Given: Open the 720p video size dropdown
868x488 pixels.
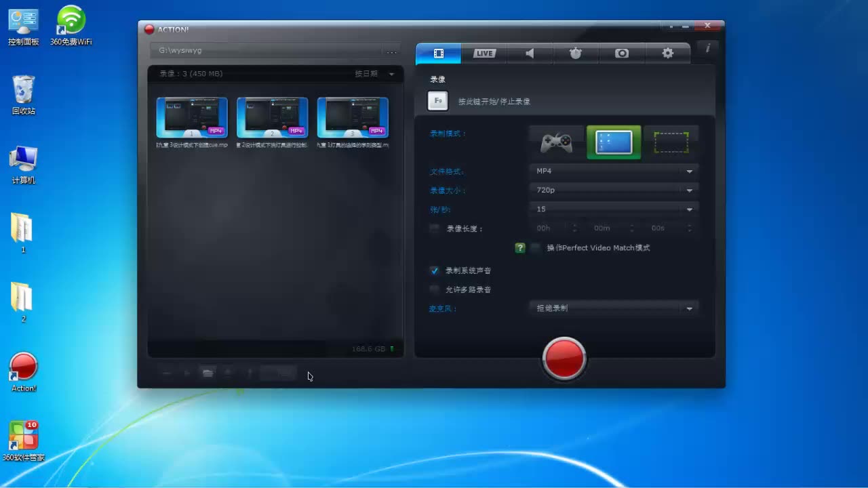Looking at the screenshot, I should (614, 190).
